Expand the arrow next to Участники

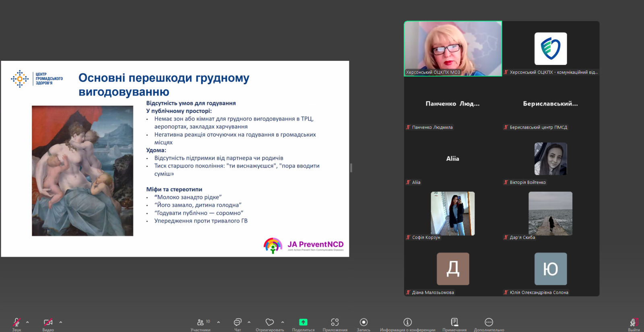(x=219, y=322)
